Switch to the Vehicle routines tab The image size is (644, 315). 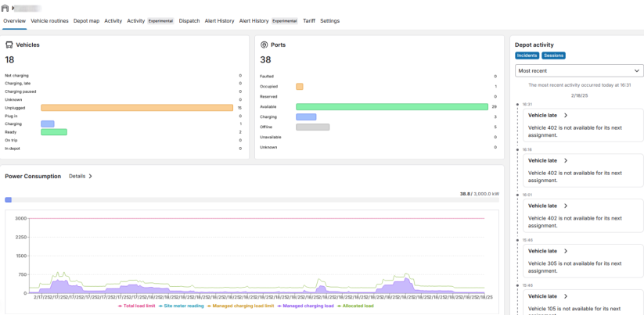(x=49, y=21)
